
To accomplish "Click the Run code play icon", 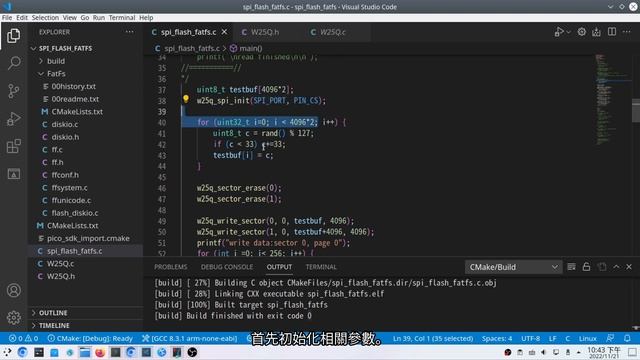I will (x=559, y=32).
